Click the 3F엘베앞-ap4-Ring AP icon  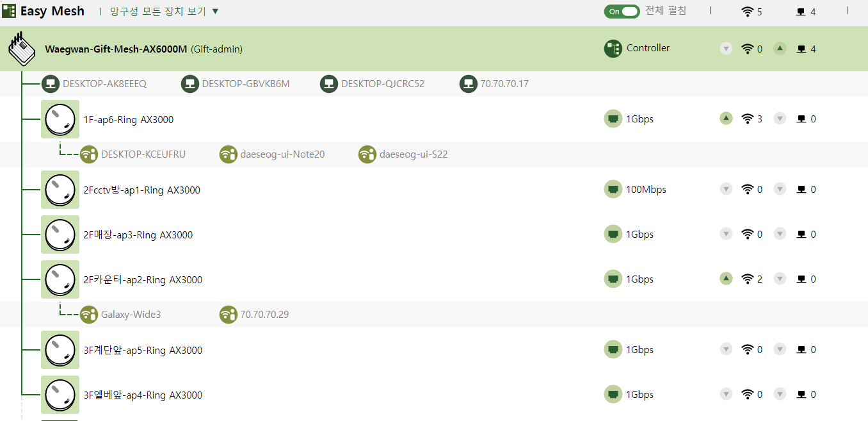coord(60,395)
